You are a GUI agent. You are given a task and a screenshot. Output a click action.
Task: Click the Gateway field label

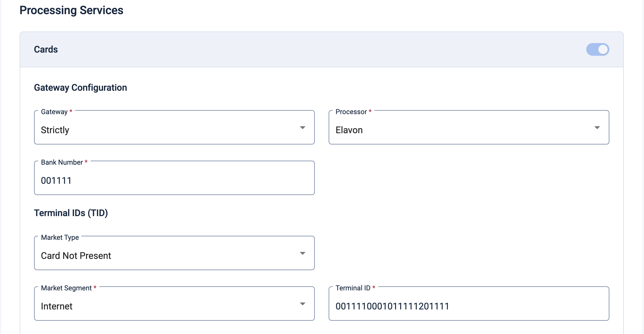54,112
